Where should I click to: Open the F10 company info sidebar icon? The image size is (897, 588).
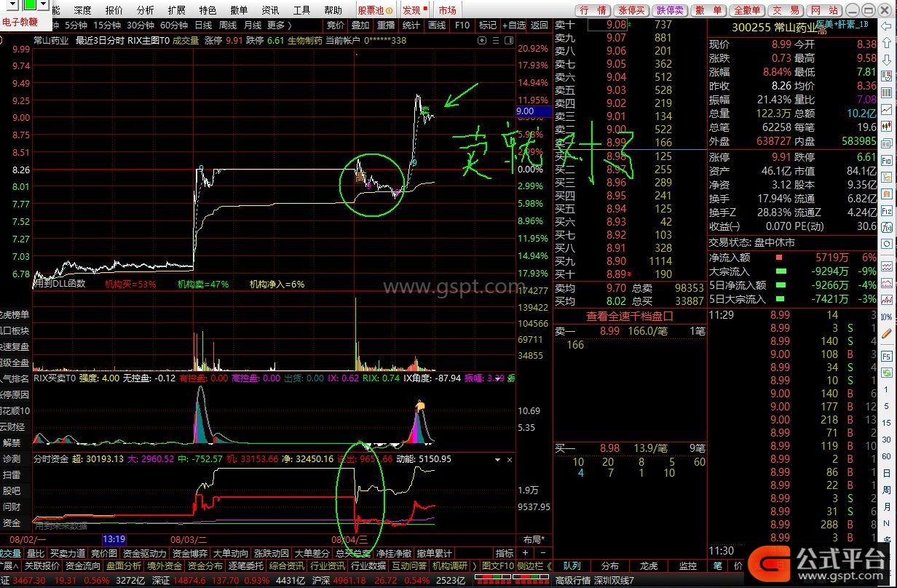[888, 159]
